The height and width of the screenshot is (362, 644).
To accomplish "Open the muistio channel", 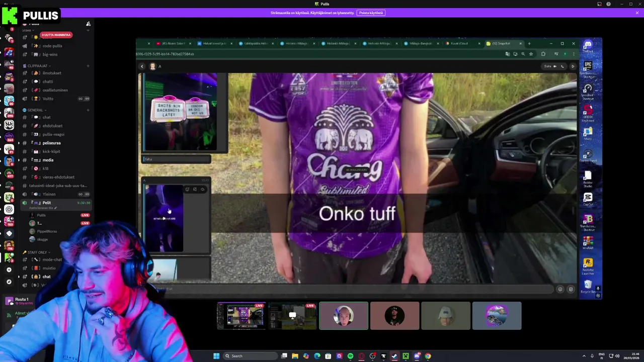I will (x=49, y=268).
